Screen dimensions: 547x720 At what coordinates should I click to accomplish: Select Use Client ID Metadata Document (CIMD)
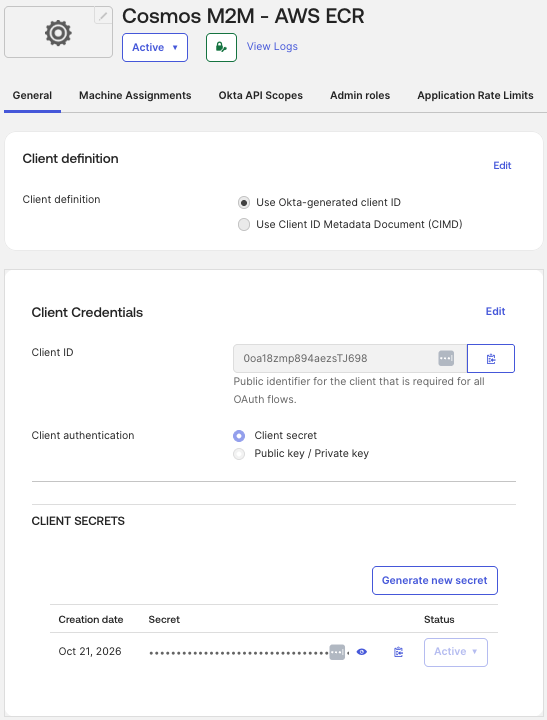(244, 225)
